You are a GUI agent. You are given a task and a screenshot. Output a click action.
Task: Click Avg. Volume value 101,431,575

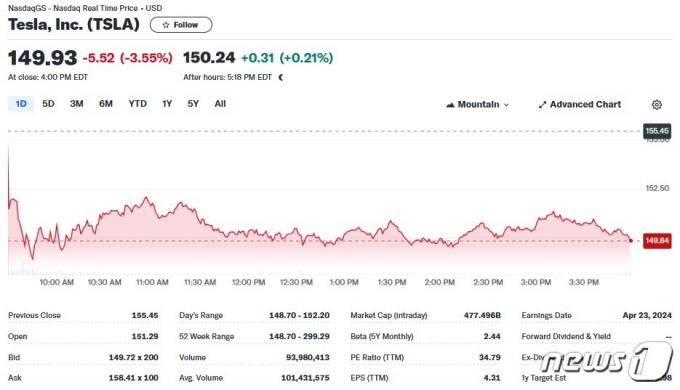(x=305, y=378)
